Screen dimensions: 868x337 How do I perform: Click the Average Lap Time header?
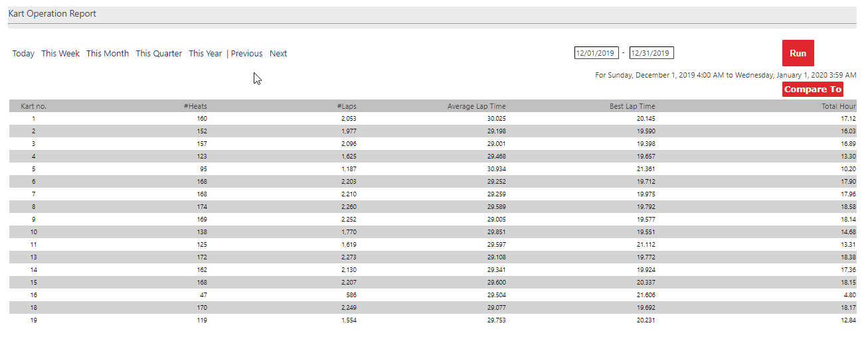476,106
